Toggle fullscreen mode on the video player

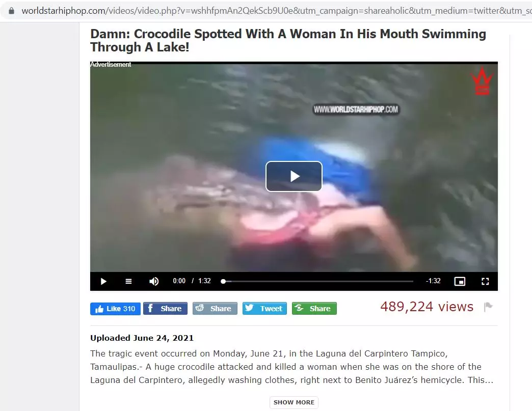[485, 282]
